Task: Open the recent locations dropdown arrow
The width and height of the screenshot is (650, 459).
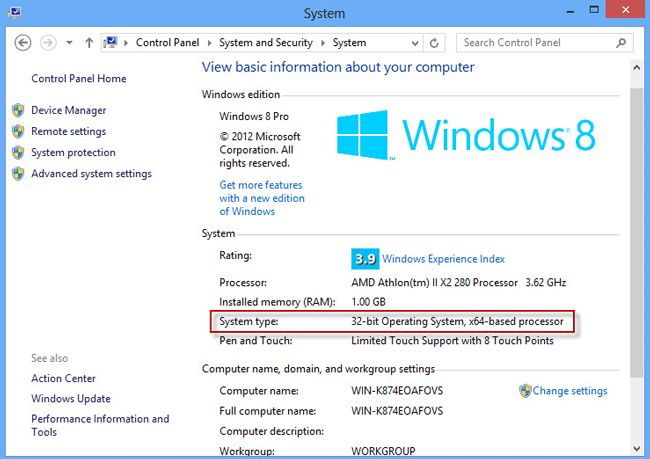Action: click(69, 43)
